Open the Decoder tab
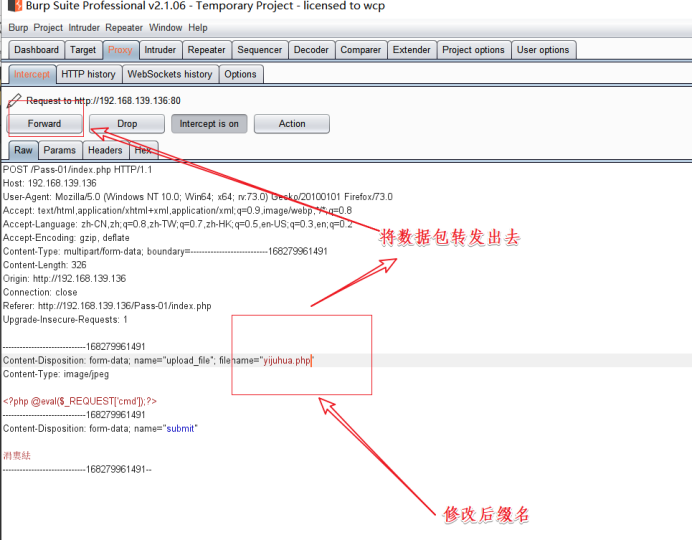692x540 pixels. coord(311,50)
